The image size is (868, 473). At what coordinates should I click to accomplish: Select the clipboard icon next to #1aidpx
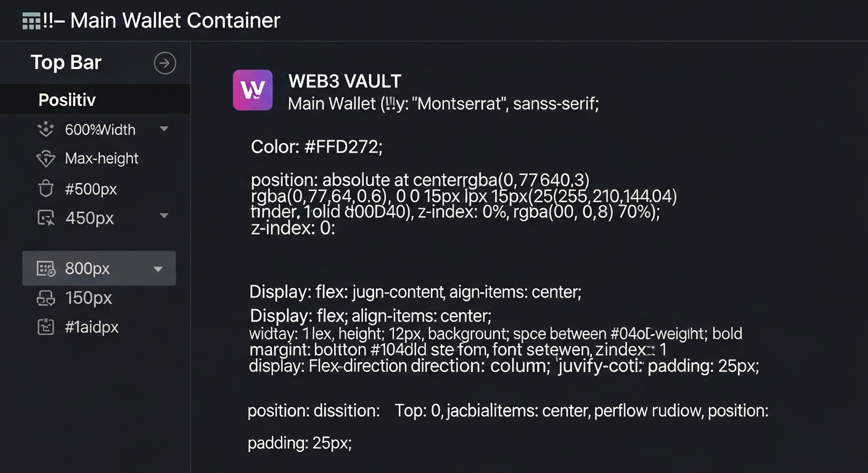(46, 327)
